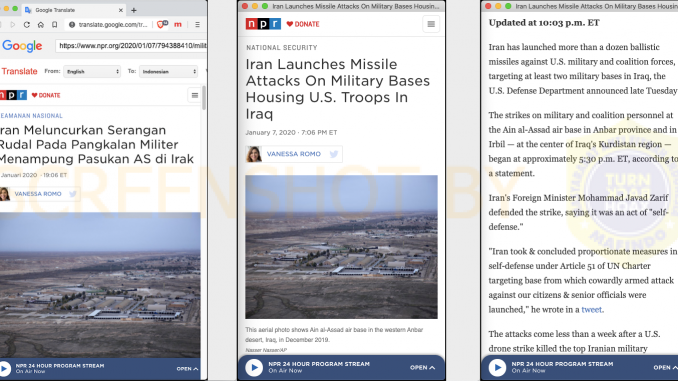Play the program stream in right window
The height and width of the screenshot is (381, 678).
(x=497, y=368)
